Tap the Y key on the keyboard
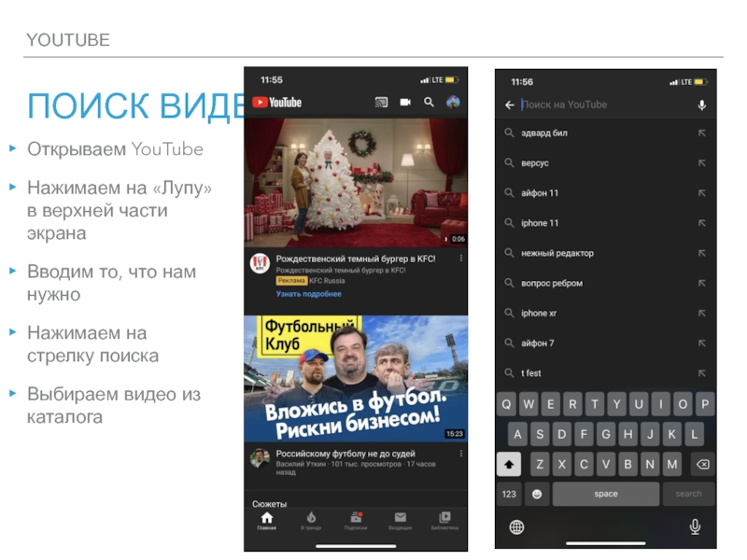This screenshot has height=560, width=747. click(616, 404)
